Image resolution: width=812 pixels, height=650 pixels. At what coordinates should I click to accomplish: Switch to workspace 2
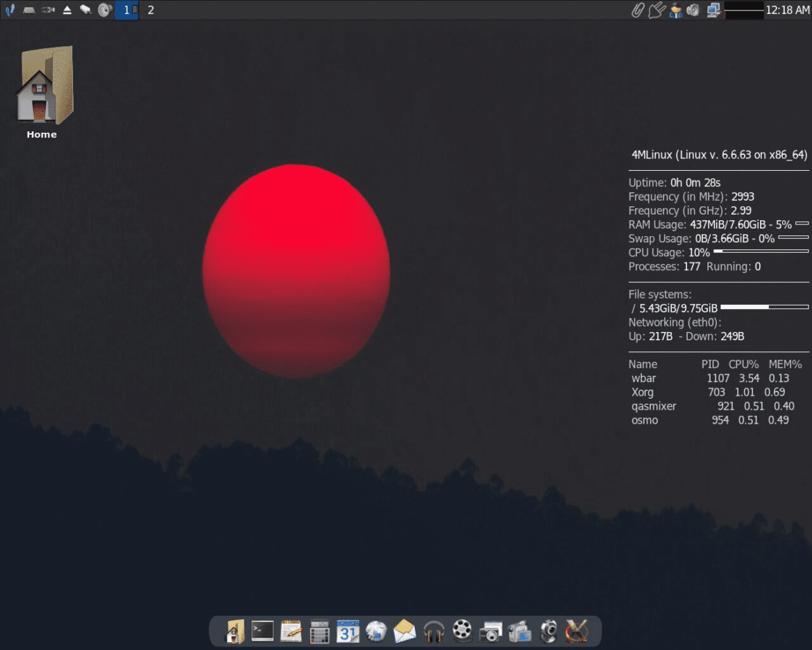(x=150, y=10)
